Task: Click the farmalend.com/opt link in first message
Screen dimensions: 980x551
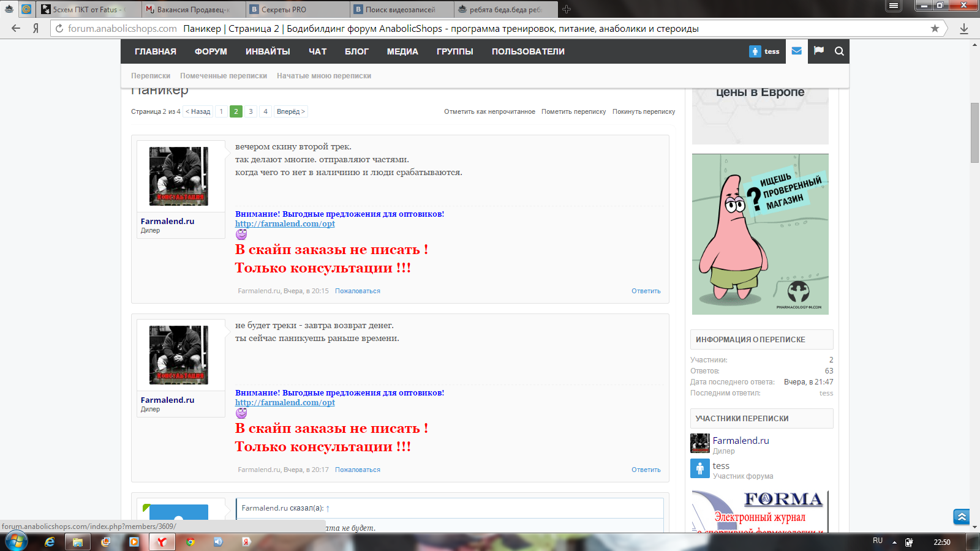Action: coord(285,224)
